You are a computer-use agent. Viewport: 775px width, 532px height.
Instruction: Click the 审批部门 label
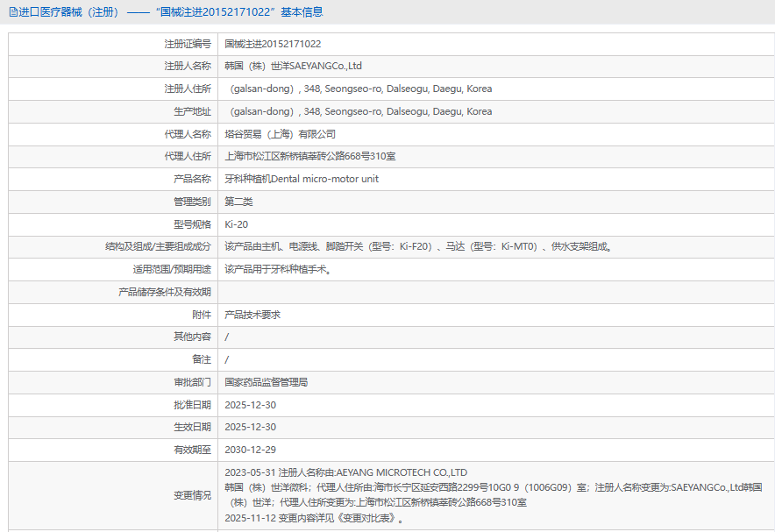click(192, 382)
